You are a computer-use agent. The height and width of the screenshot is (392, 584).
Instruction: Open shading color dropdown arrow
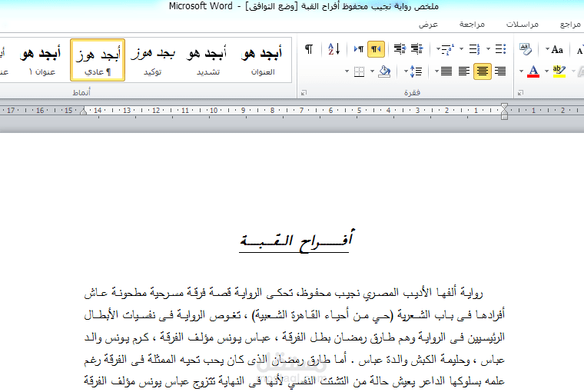pyautogui.click(x=372, y=71)
